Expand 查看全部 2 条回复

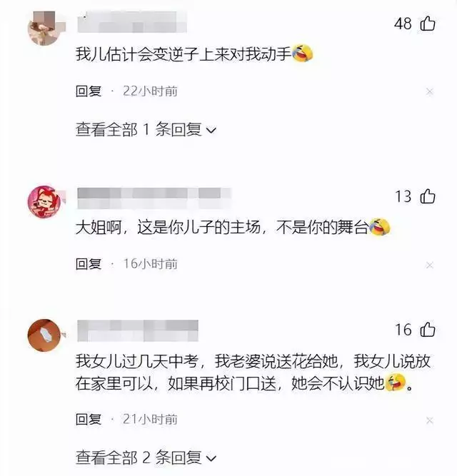(x=146, y=457)
